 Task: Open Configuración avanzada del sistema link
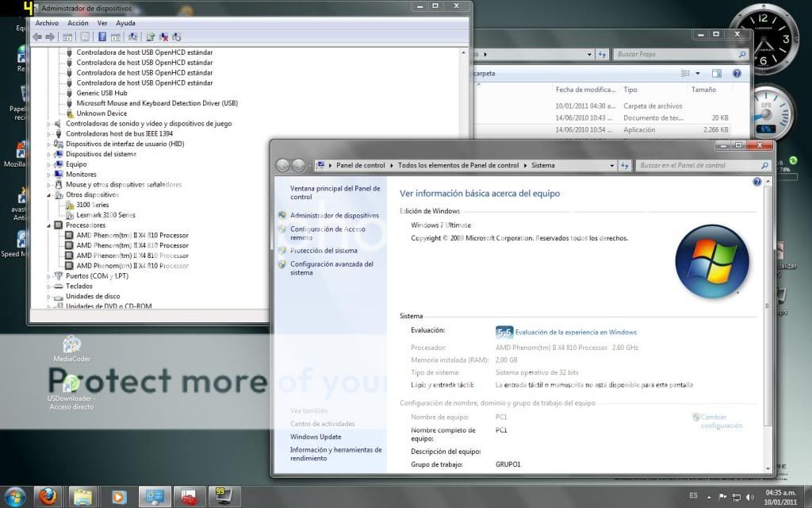[x=331, y=268]
